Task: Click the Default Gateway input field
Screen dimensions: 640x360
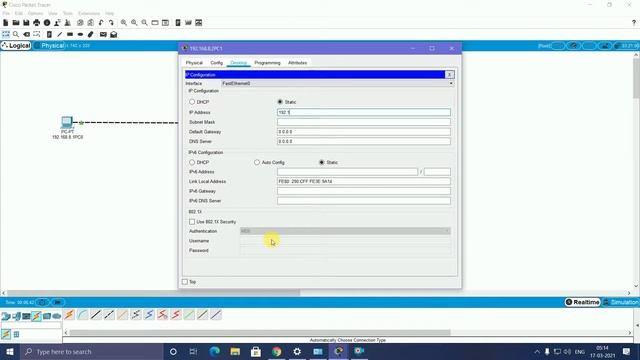Action: coord(364,132)
